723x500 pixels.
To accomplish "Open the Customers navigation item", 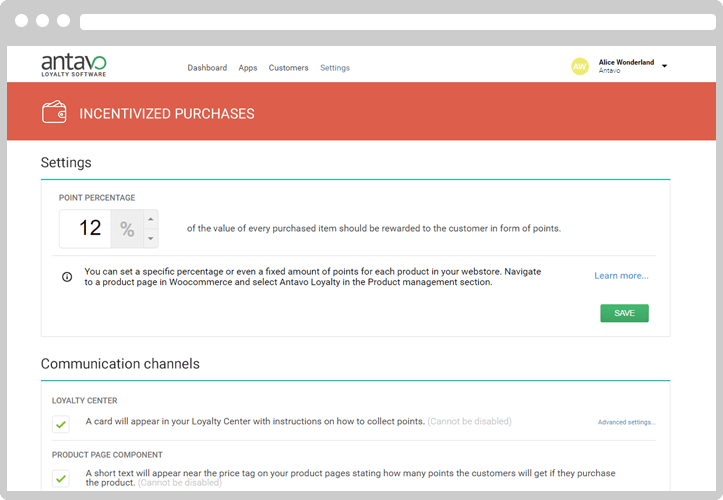I will pyautogui.click(x=288, y=68).
